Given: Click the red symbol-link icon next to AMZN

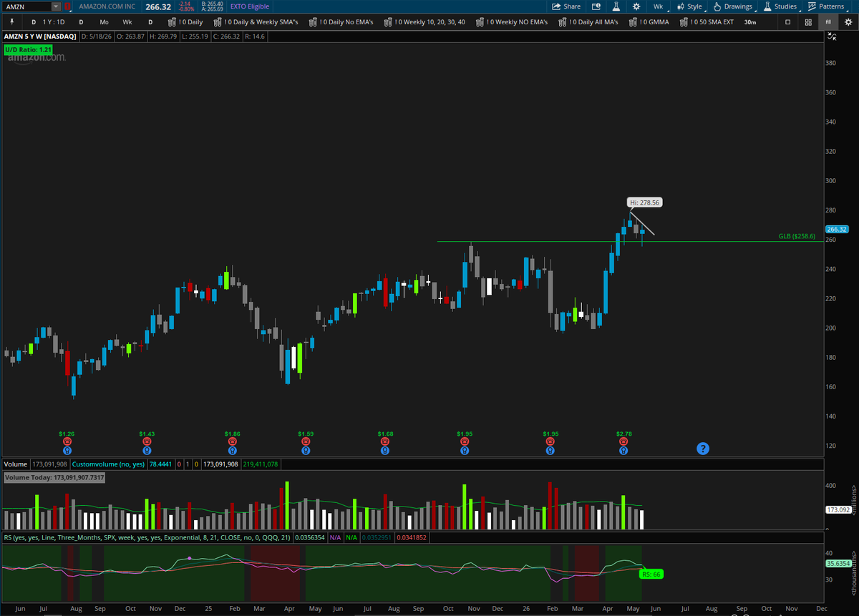Looking at the screenshot, I should (x=67, y=6).
